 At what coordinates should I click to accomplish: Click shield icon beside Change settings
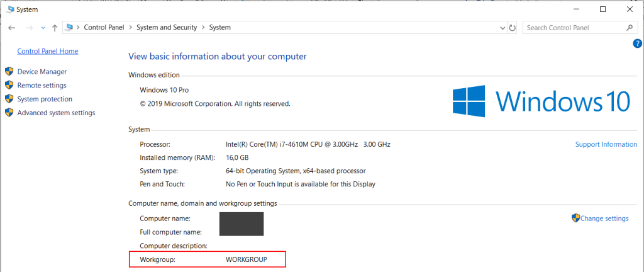click(575, 218)
